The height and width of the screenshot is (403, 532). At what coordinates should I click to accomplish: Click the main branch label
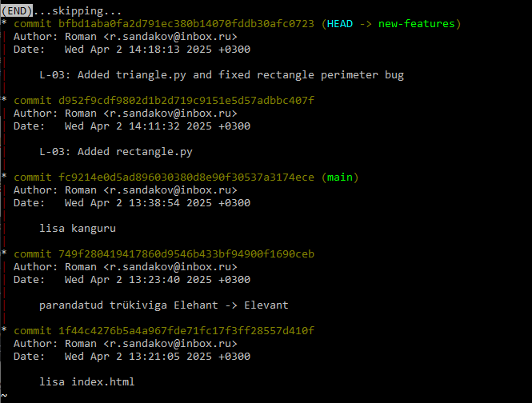point(340,178)
